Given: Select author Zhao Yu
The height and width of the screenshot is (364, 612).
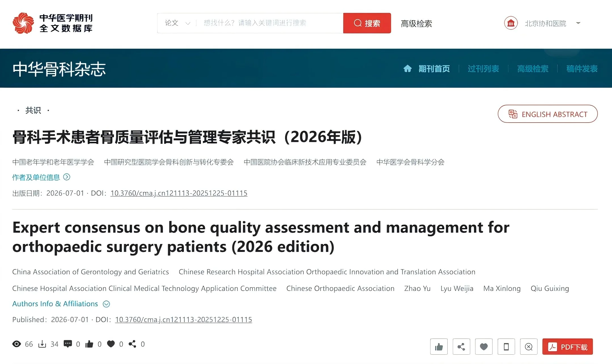Looking at the screenshot, I should 417,288.
